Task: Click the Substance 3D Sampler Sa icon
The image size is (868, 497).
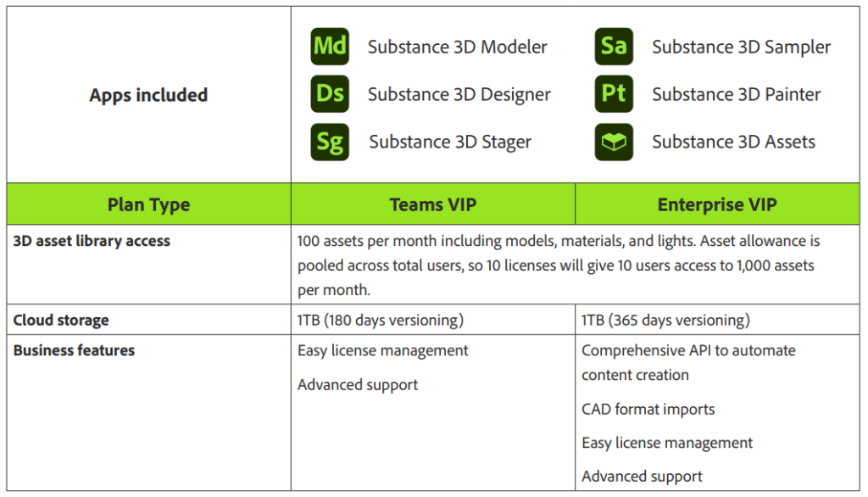Action: click(x=614, y=46)
